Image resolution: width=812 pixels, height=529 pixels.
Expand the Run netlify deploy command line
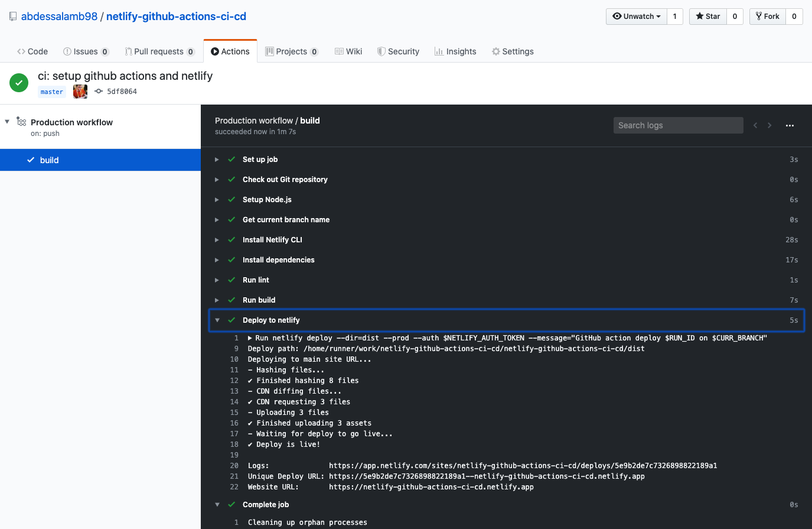(250, 338)
